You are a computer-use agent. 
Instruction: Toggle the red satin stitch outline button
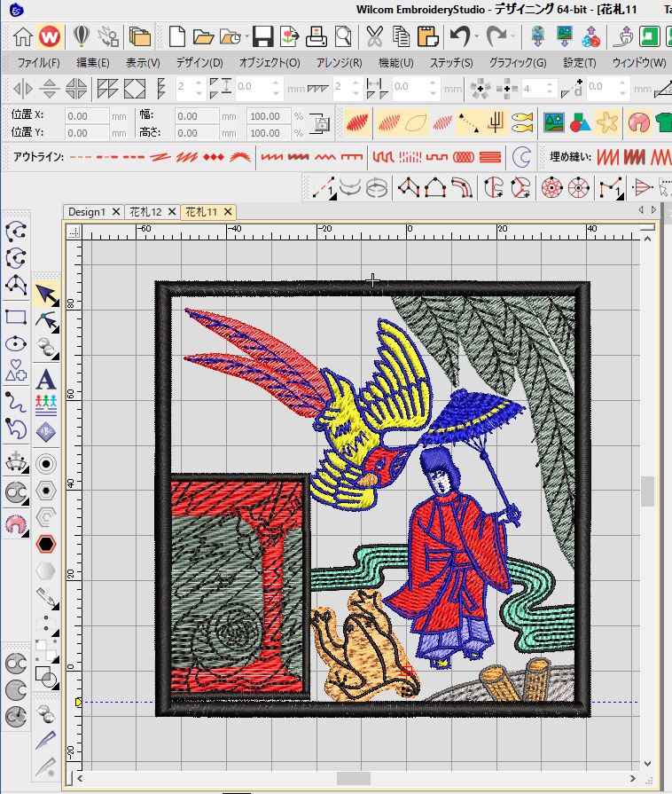pyautogui.click(x=357, y=122)
